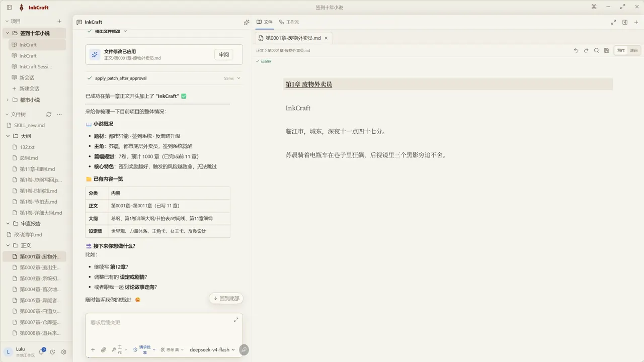Viewport: 644px width, 362px height.
Task: Add a new project with plus icon
Action: pos(59,21)
